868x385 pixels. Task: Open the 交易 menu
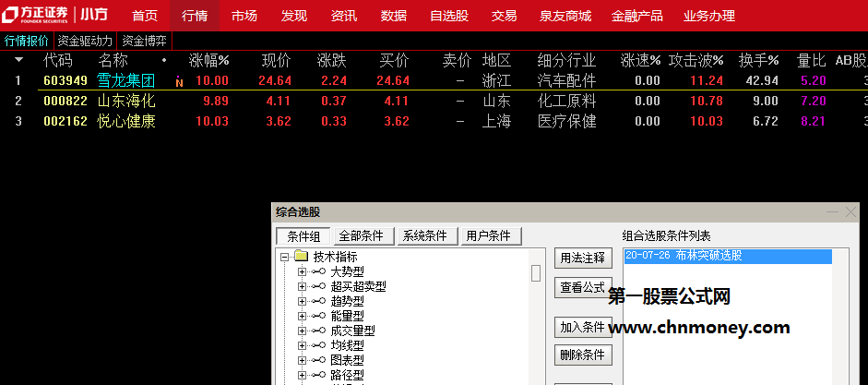(x=504, y=16)
